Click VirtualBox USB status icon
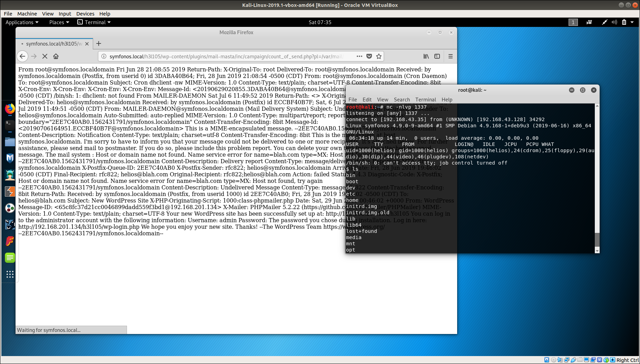Screen dimensions: 640x364 pyautogui.click(x=573, y=360)
